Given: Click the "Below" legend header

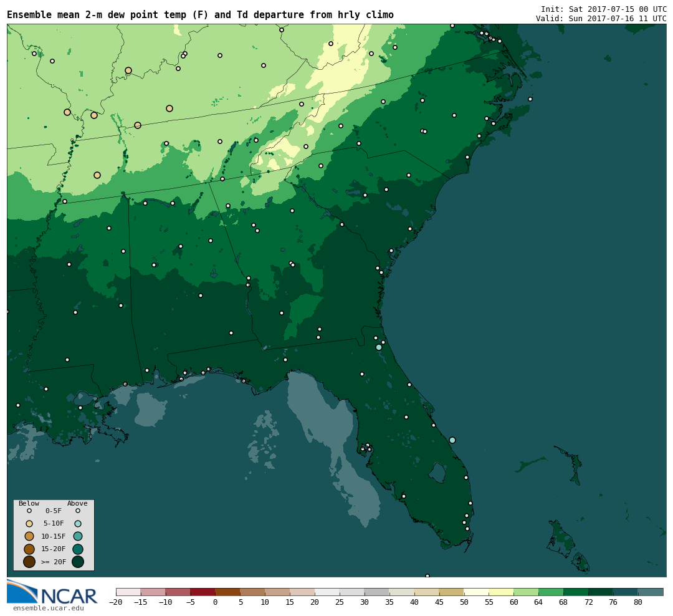Looking at the screenshot, I should [x=29, y=503].
